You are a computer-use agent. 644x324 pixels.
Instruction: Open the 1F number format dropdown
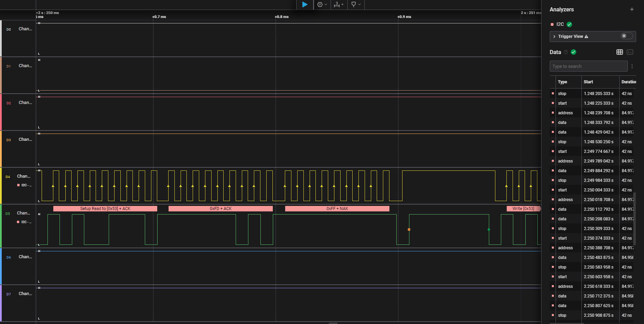(322, 4)
